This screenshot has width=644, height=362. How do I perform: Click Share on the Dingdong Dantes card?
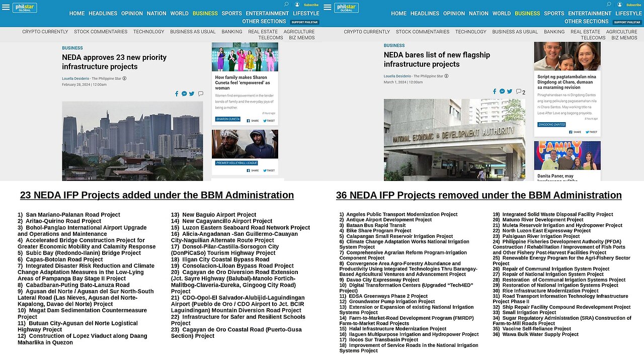(576, 132)
